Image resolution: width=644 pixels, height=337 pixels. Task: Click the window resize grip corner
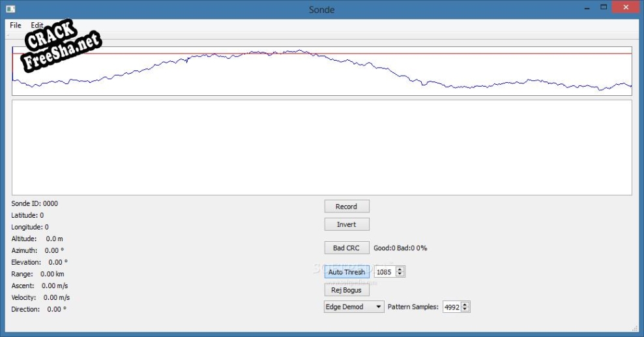635,328
